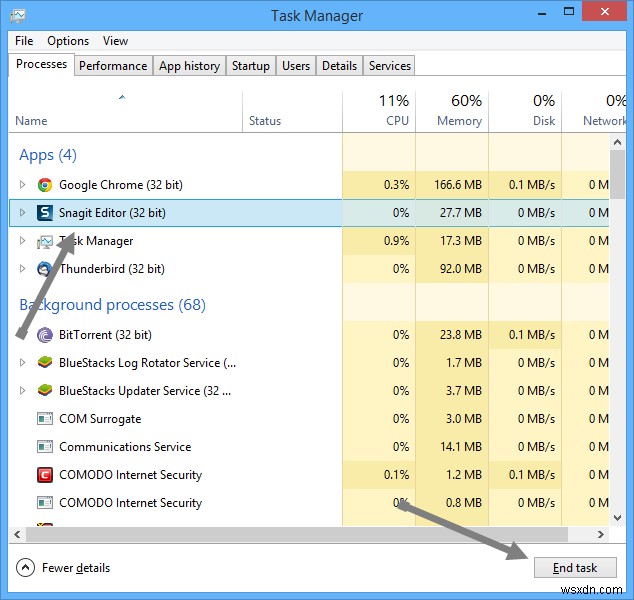Click the Task Manager row icon
The height and width of the screenshot is (600, 634).
coord(45,241)
